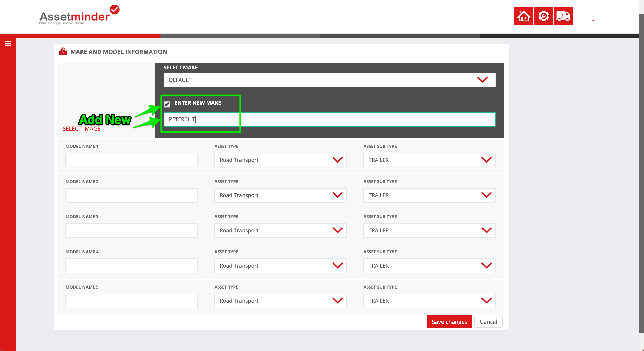Click the Model Name 5 input field
The width and height of the screenshot is (644, 351).
click(132, 301)
